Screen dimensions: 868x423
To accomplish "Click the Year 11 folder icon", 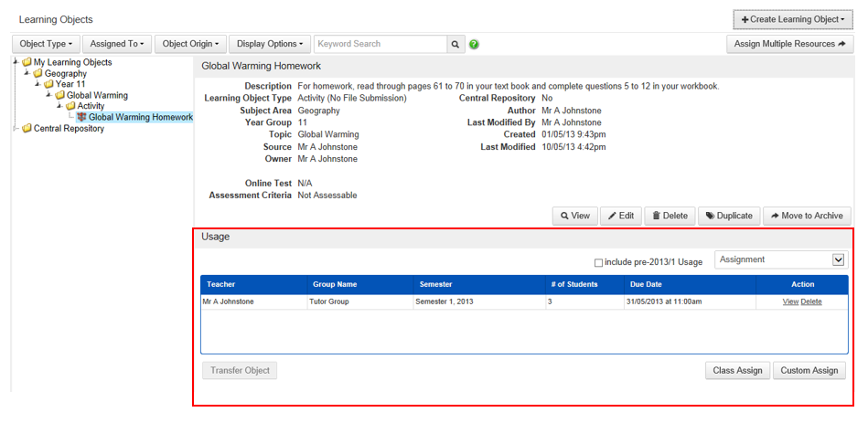I will [48, 85].
